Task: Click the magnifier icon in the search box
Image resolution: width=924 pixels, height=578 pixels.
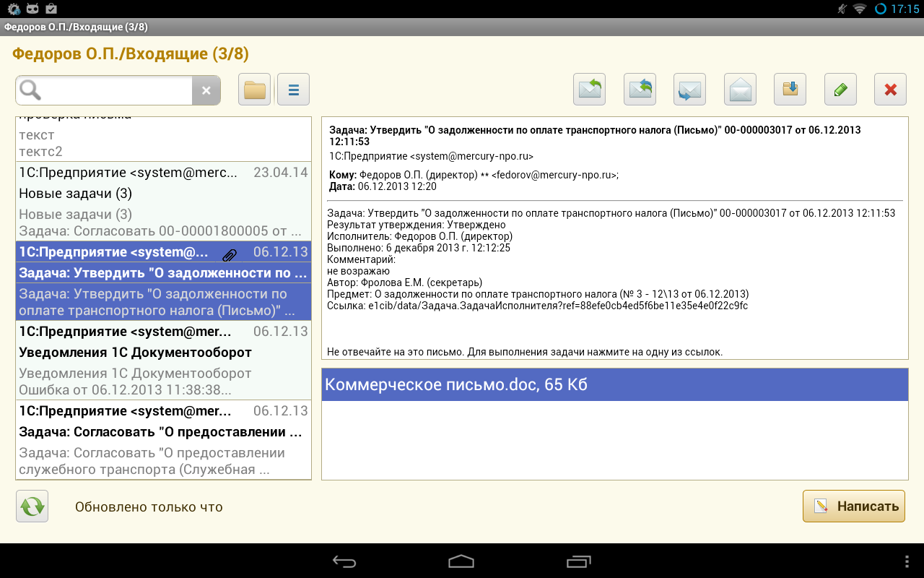Action: [31, 90]
